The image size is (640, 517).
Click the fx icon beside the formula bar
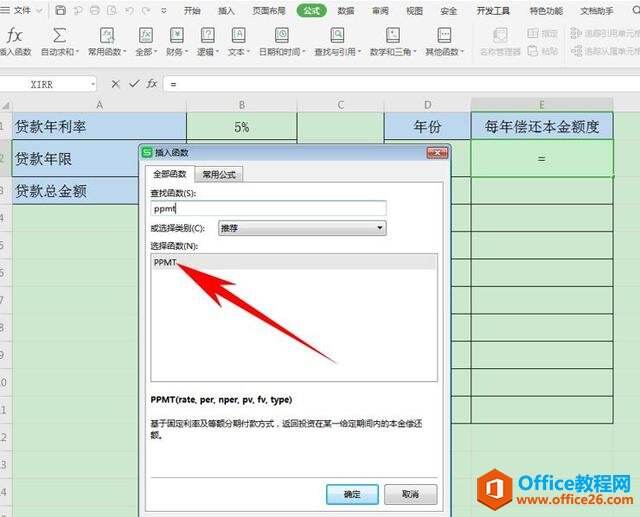(x=152, y=84)
